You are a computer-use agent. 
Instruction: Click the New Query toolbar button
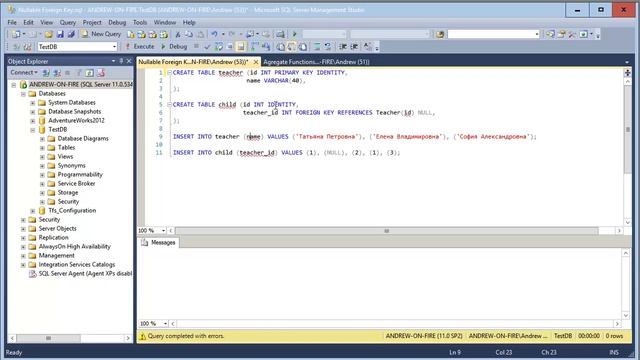pyautogui.click(x=101, y=34)
